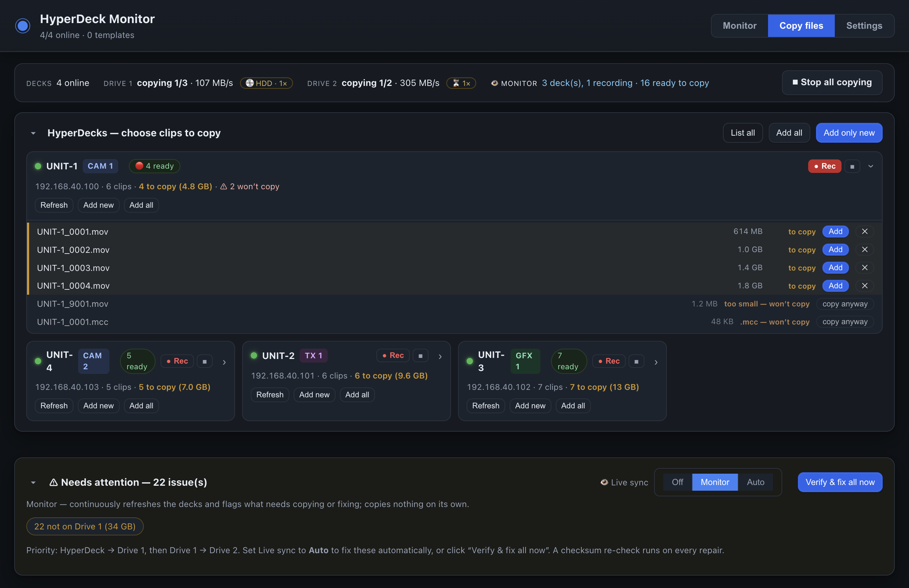Click Verify & fix all now
Screen dimensions: 909x588
[x=840, y=482]
